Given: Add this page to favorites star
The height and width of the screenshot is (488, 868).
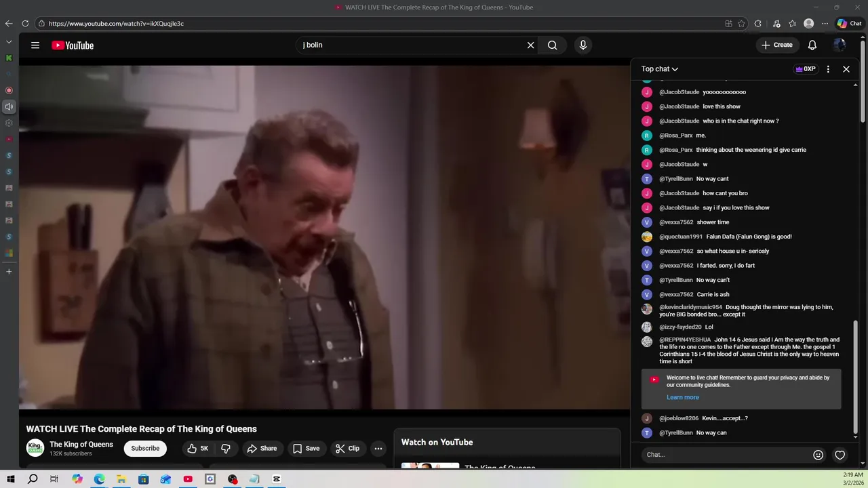Looking at the screenshot, I should pos(741,24).
